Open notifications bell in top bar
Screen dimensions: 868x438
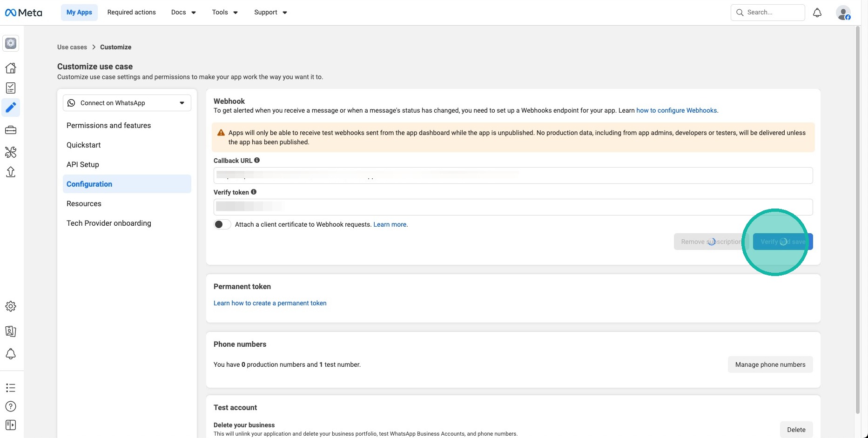pos(817,13)
